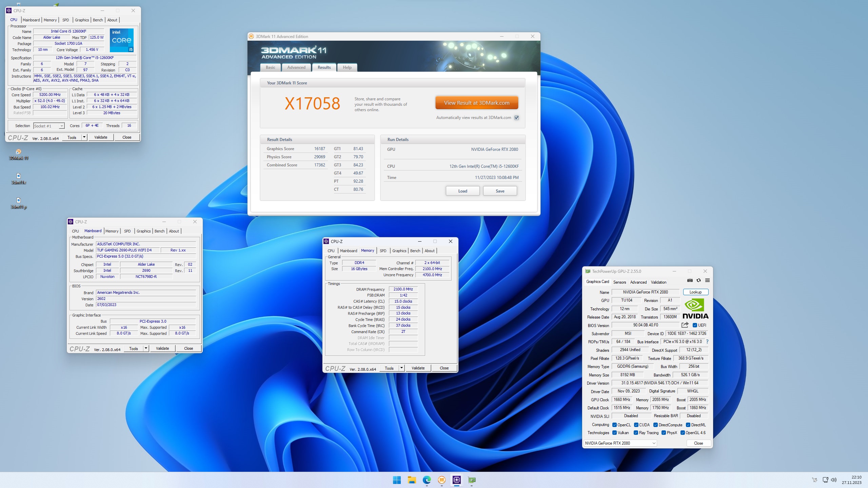Click the Uncore Frequency 4700.0 MHz value
This screenshot has width=868, height=488.
[x=432, y=275]
